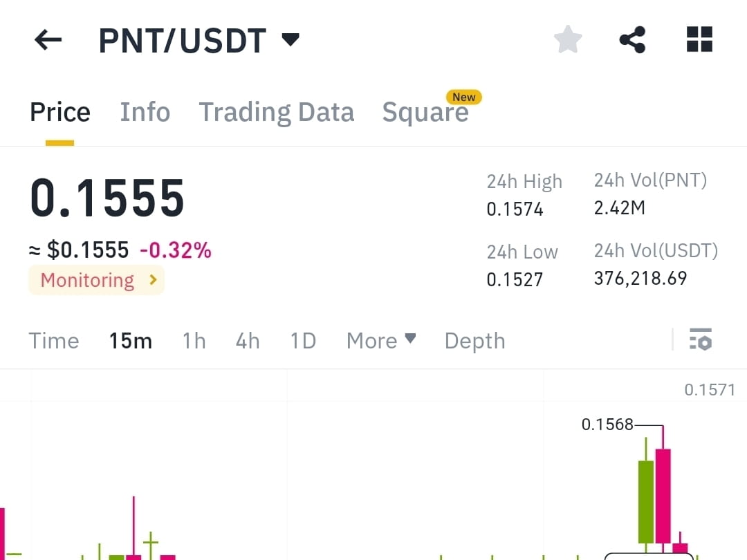This screenshot has width=747, height=560.
Task: Switch chart to 1h interval
Action: (x=194, y=340)
